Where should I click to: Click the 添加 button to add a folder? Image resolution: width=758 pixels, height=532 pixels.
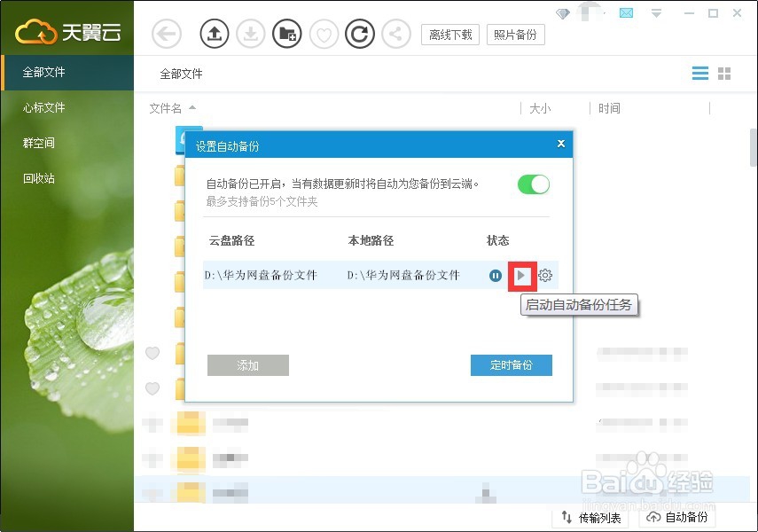[x=248, y=365]
